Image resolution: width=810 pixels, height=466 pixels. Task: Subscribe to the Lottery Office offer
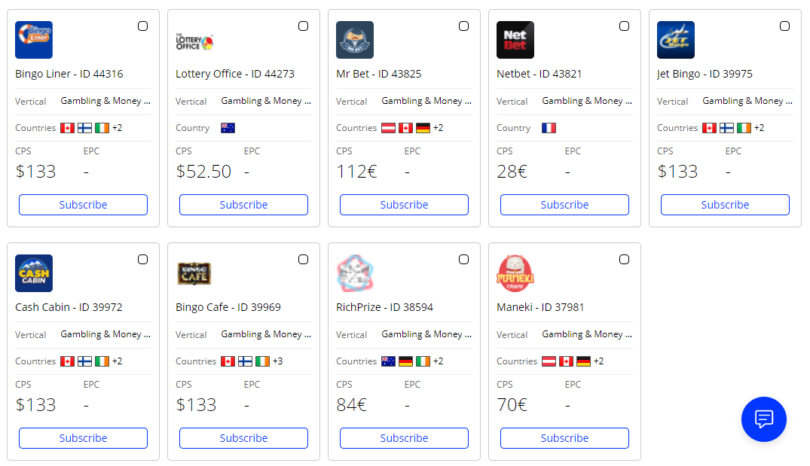tap(243, 205)
